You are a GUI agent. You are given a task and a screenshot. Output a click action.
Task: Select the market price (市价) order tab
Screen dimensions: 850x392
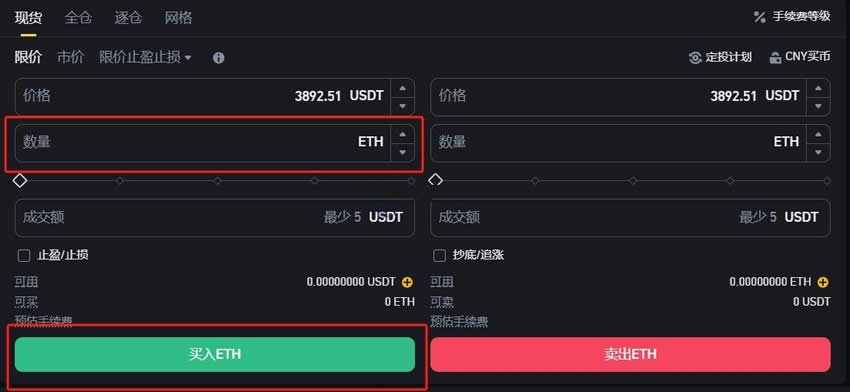tap(70, 57)
